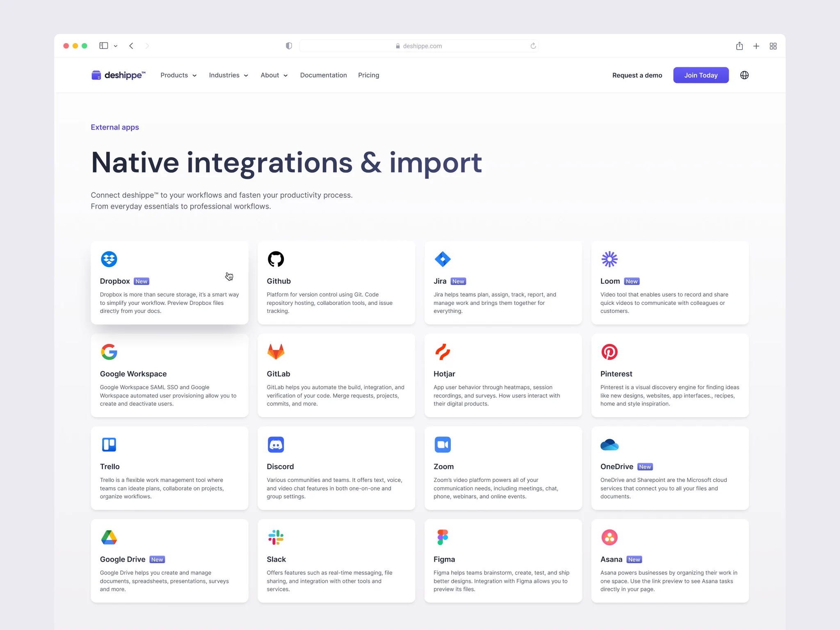Click the Asana logo icon
Screen dimensions: 840x630
pos(609,537)
